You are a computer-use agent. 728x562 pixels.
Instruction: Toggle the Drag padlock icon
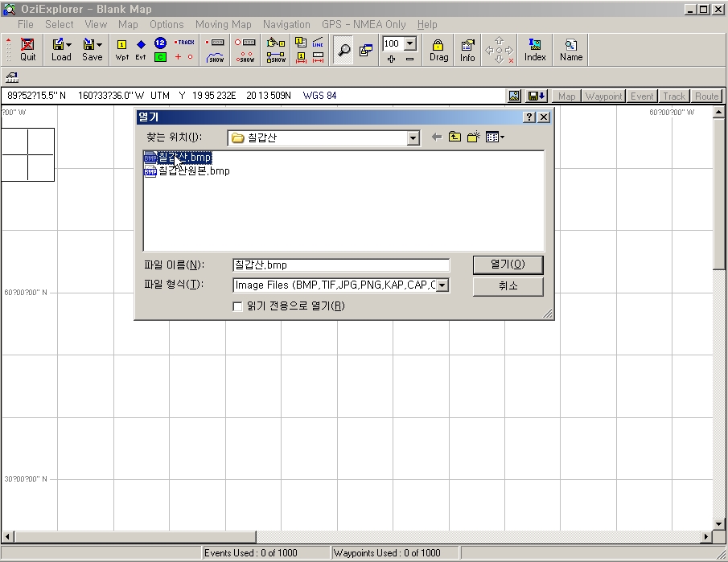pyautogui.click(x=438, y=50)
